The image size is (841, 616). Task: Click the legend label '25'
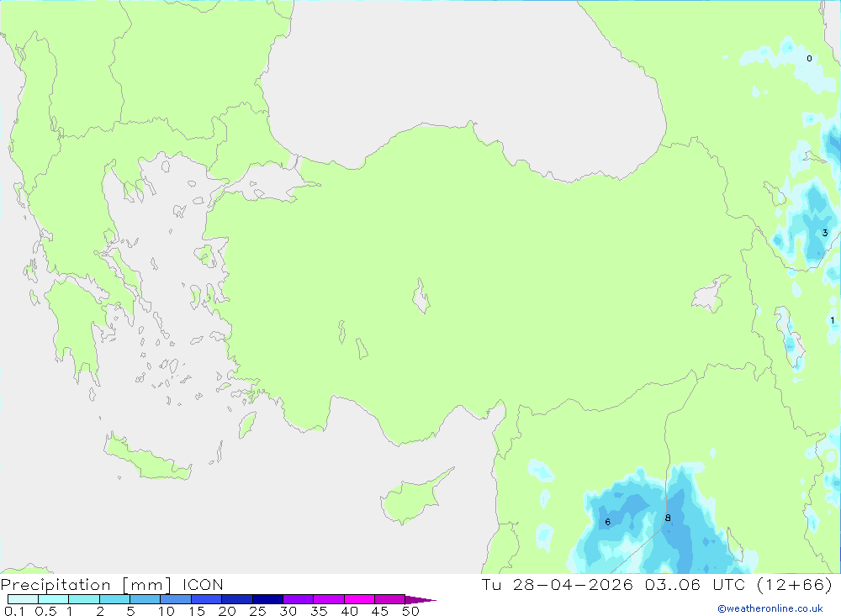tap(257, 611)
